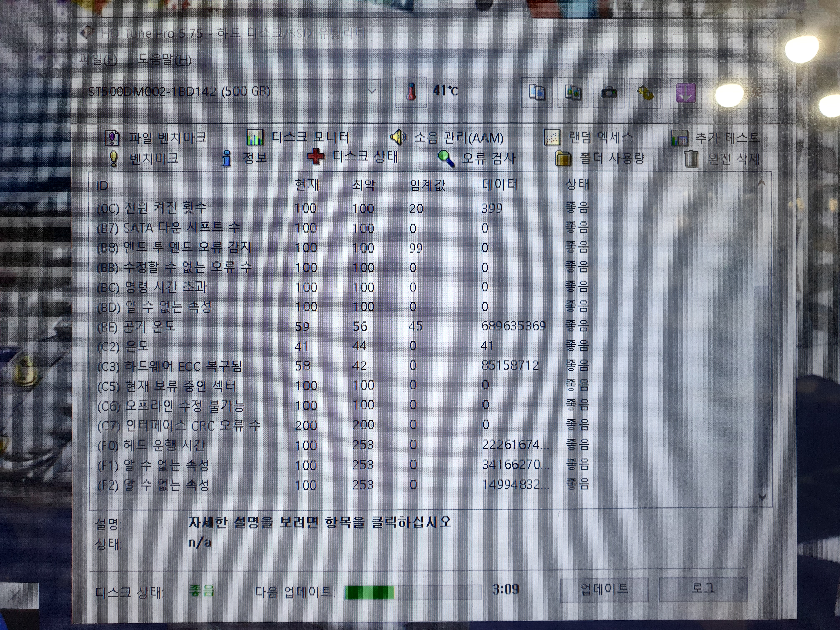Click the 상태 column header
The width and height of the screenshot is (840, 630).
click(577, 185)
